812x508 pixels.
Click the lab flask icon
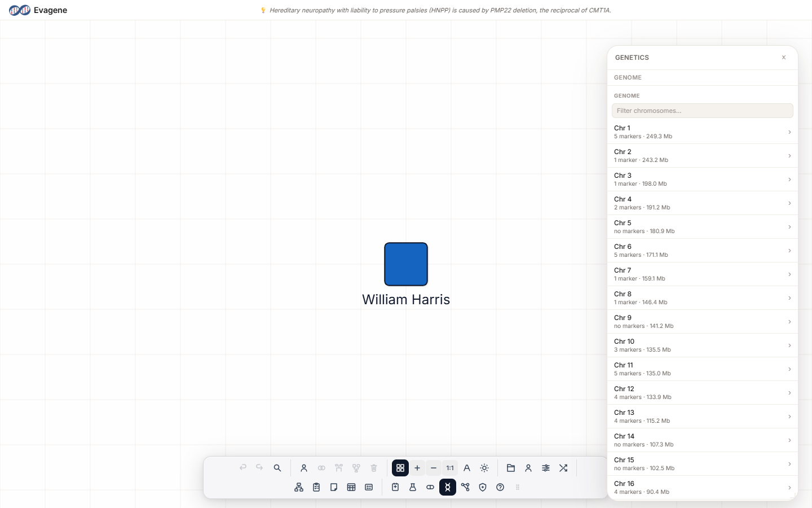coord(413,487)
